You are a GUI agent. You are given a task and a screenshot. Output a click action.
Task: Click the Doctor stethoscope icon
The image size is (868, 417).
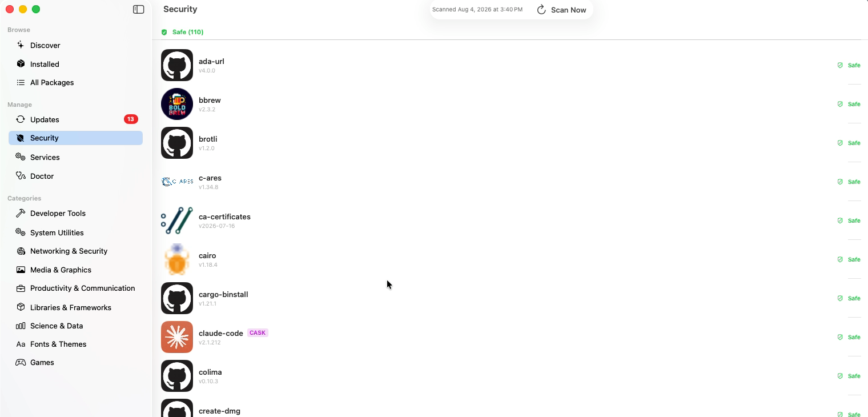pos(21,176)
